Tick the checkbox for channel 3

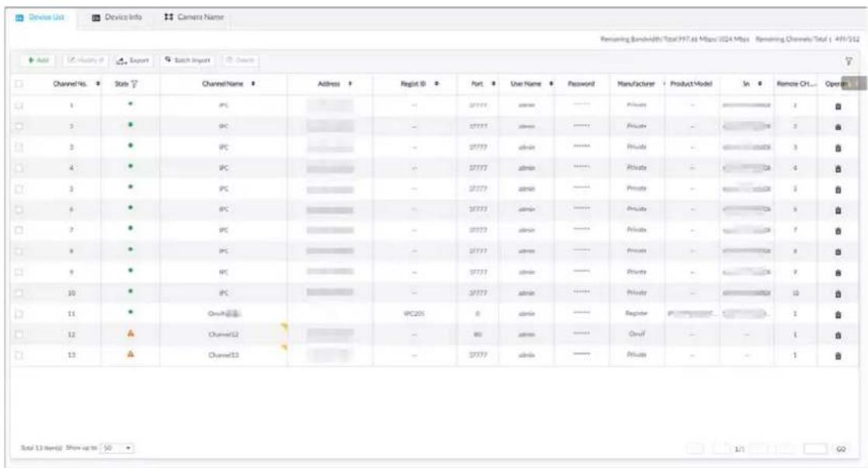tap(19, 147)
